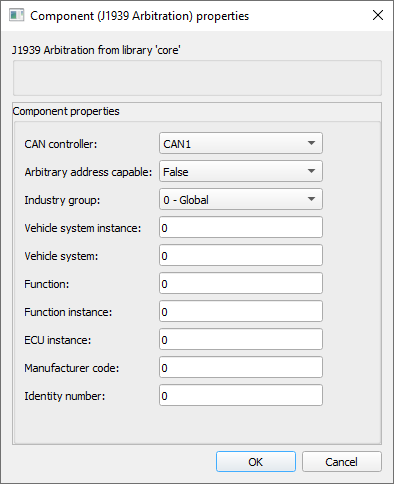Click the "J1939 Arbitration from library 'core'" text

point(96,50)
